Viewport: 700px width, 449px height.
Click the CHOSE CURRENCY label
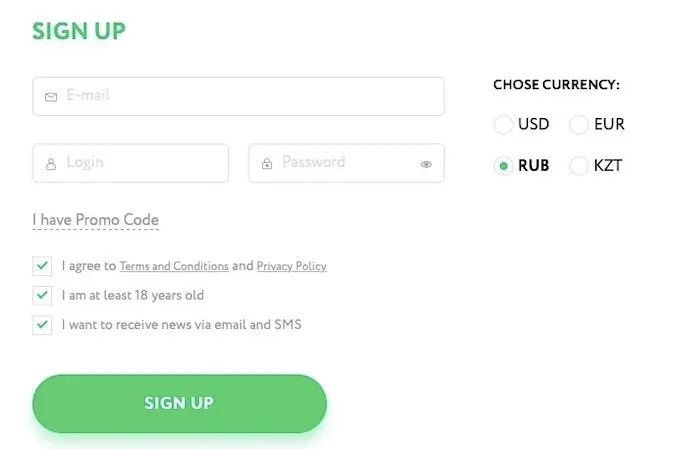click(x=556, y=85)
